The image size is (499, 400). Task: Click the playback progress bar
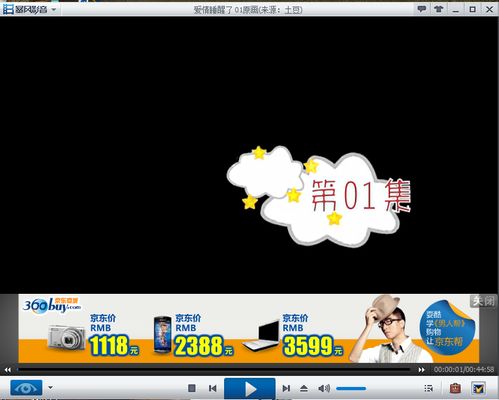tap(213, 369)
